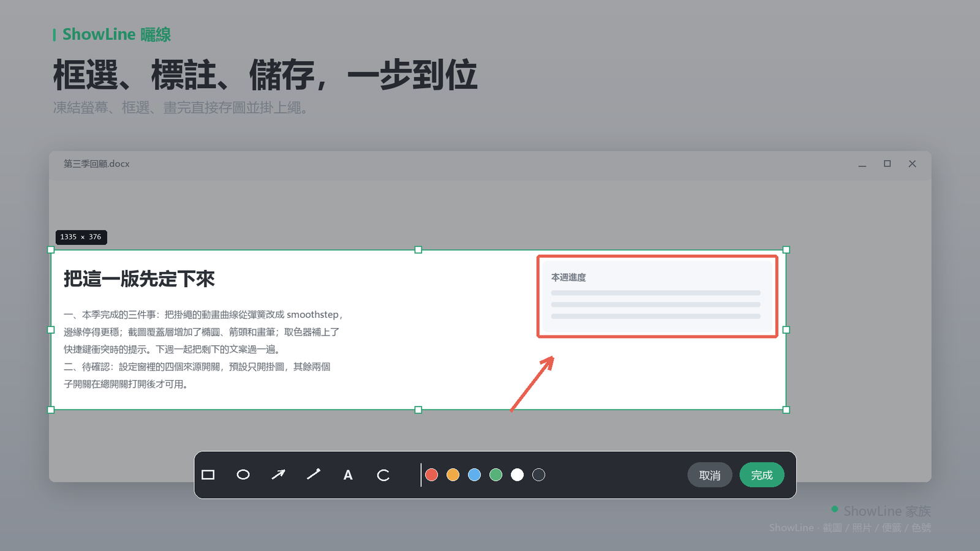Click the 1335 × 376 size label
The height and width of the screenshot is (551, 980).
coord(81,237)
